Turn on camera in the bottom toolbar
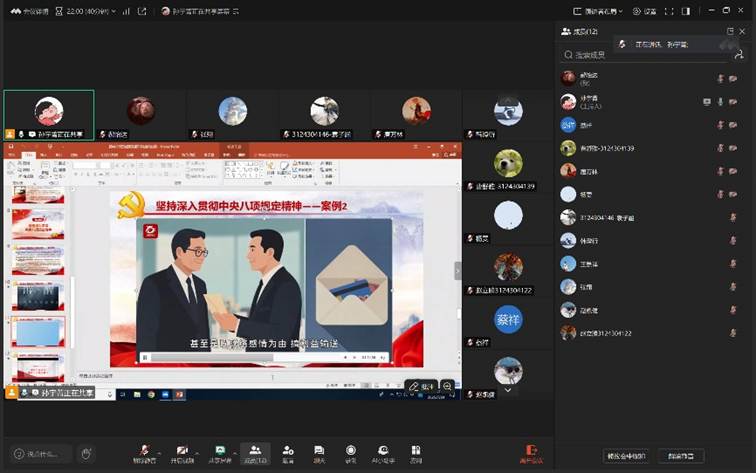Screen dimensions: 756x473 (x=182, y=453)
